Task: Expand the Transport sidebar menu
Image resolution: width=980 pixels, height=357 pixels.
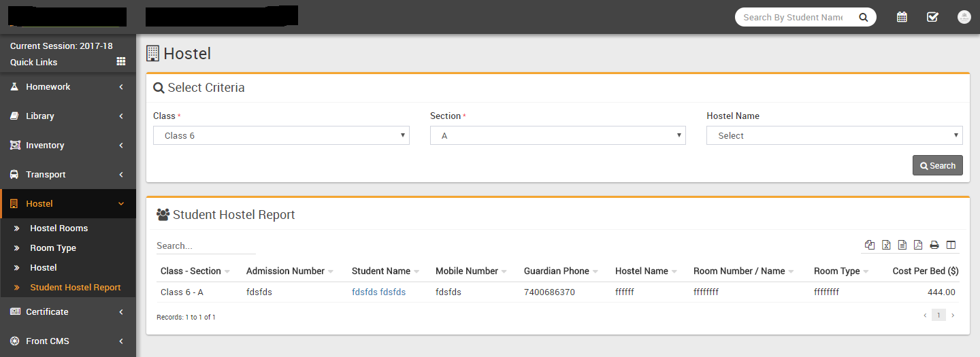Action: (68, 175)
